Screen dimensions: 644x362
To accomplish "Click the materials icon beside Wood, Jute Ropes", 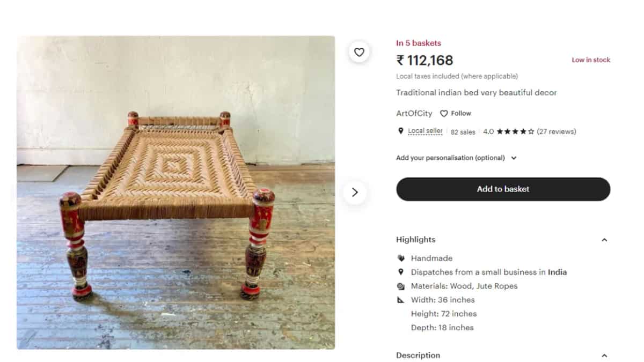I will point(401,286).
